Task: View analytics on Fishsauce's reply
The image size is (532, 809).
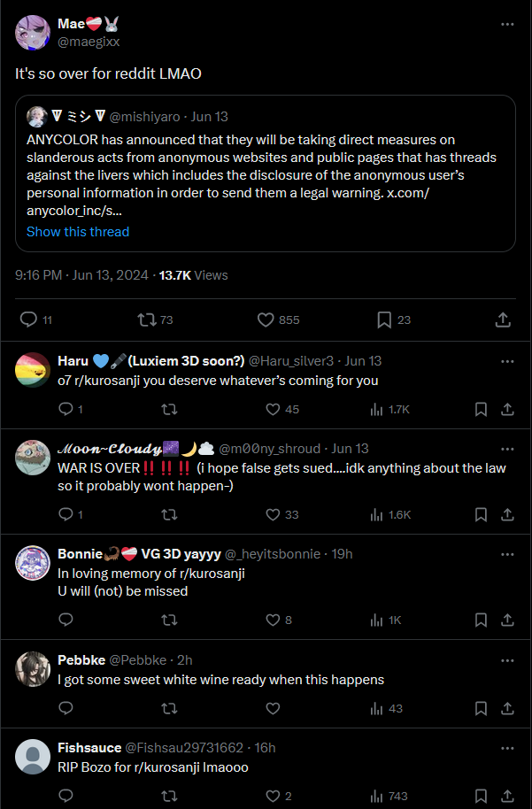Action: (389, 796)
